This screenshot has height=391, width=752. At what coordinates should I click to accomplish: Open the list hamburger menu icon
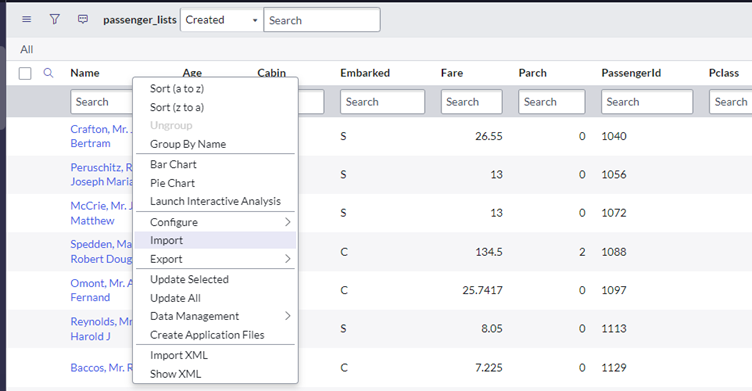point(27,19)
